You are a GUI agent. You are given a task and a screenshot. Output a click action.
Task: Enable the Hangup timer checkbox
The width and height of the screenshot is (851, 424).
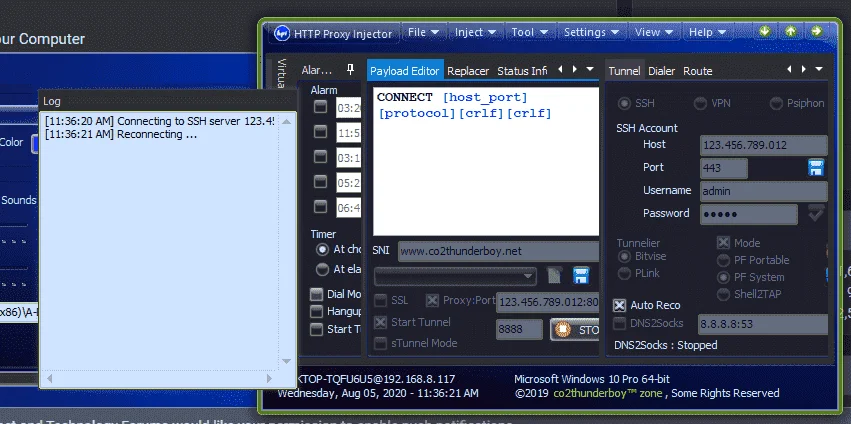[x=316, y=312]
